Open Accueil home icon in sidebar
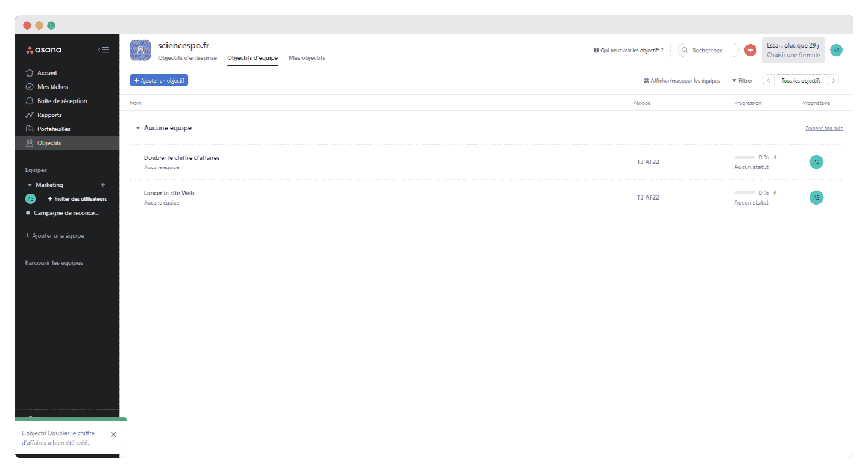Image resolution: width=868 pixels, height=473 pixels. coord(30,73)
